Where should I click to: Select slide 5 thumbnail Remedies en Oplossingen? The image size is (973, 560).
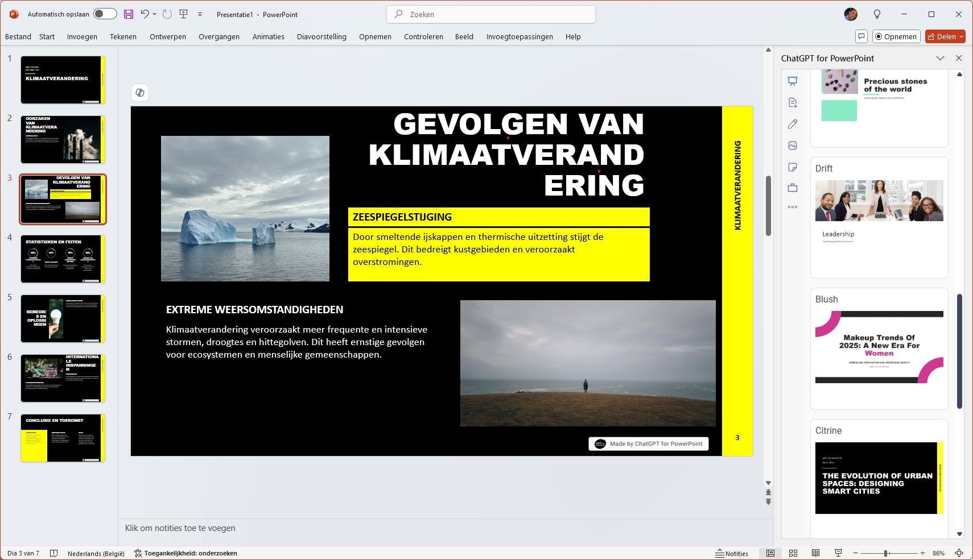click(63, 318)
